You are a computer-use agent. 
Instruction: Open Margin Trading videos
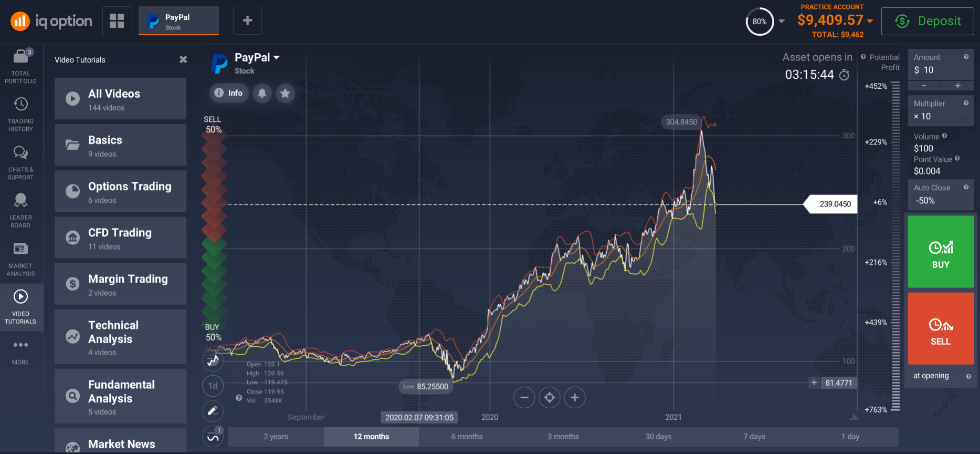(x=120, y=284)
